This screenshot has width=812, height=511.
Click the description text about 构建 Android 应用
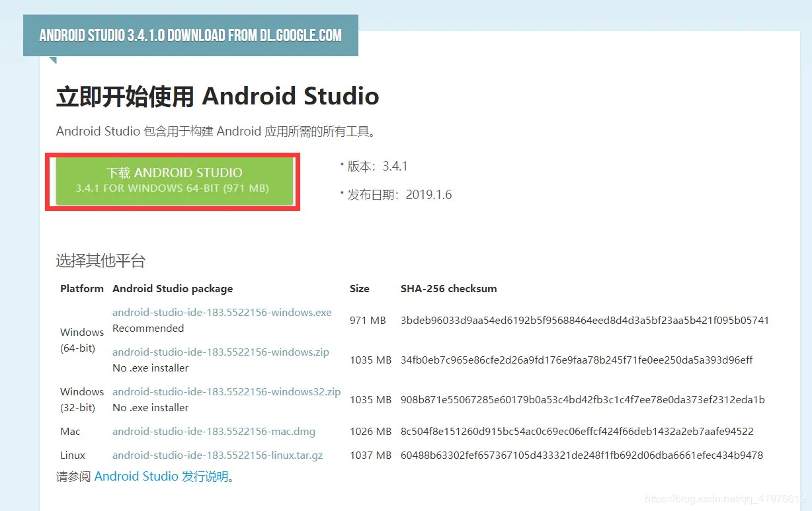pyautogui.click(x=218, y=131)
